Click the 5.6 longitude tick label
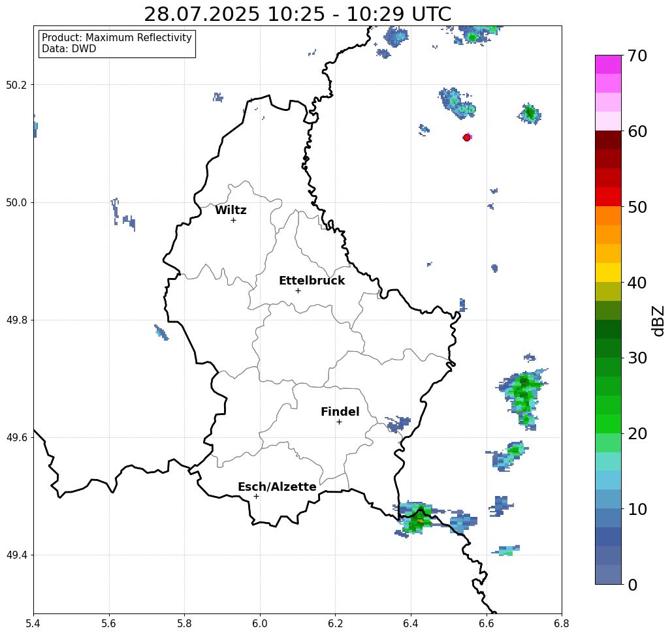 click(x=109, y=623)
